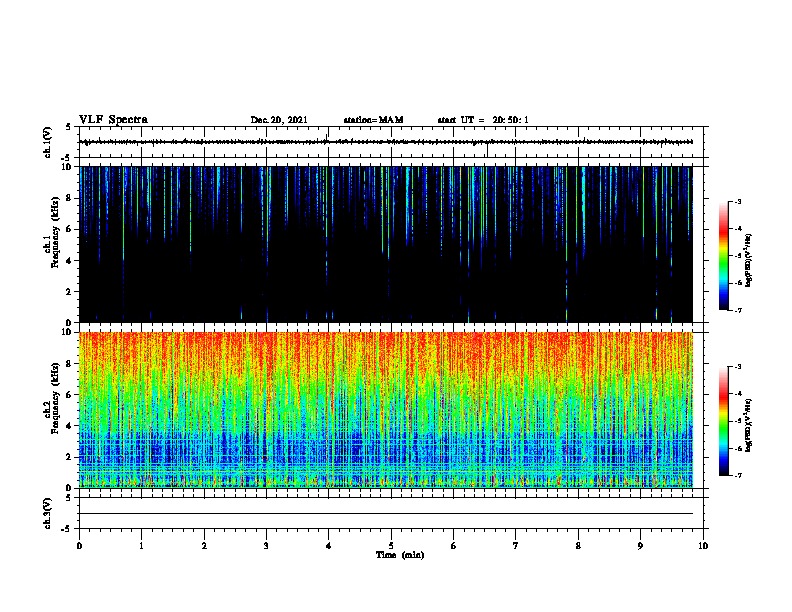Click time axis tick label "2"
Viewport: 792px width, 612px height.
[x=204, y=546]
